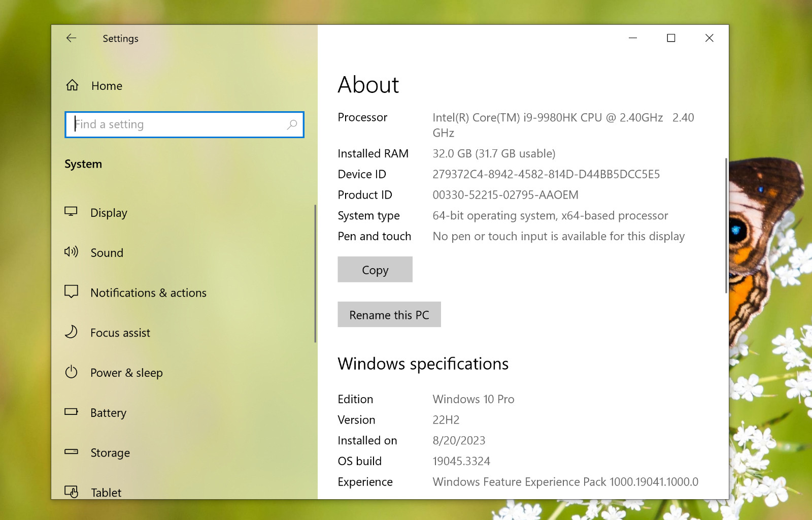Maximize the Settings window
Image resolution: width=812 pixels, height=520 pixels.
pyautogui.click(x=671, y=38)
